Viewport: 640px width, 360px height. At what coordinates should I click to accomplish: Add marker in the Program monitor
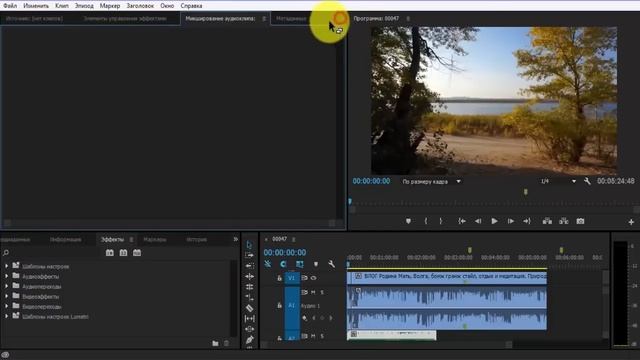pos(408,221)
